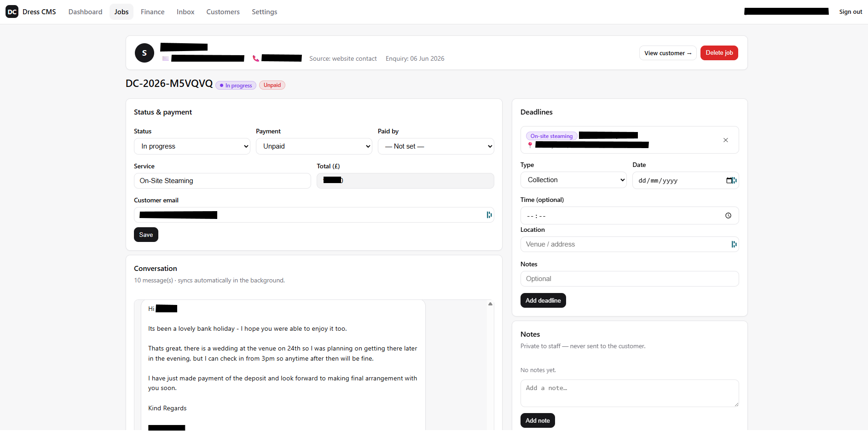The height and width of the screenshot is (431, 868).
Task: Focus the Add a note textarea
Action: pos(630,393)
